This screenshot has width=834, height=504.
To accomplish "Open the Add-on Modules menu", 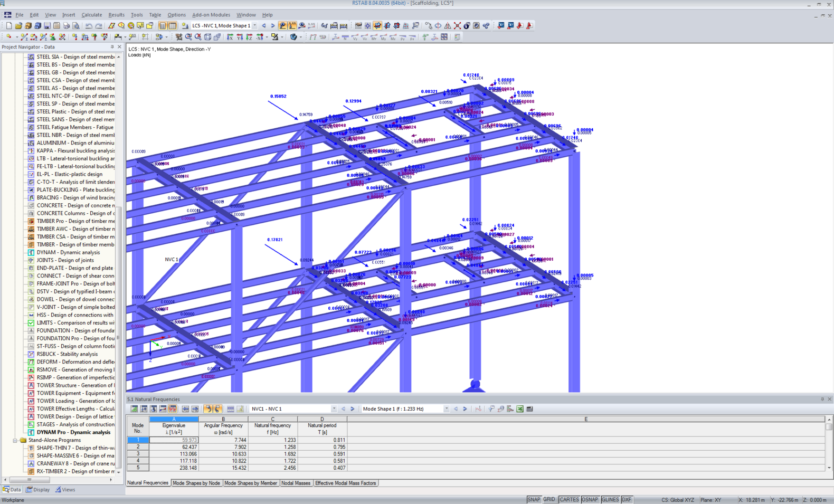I will [x=211, y=15].
